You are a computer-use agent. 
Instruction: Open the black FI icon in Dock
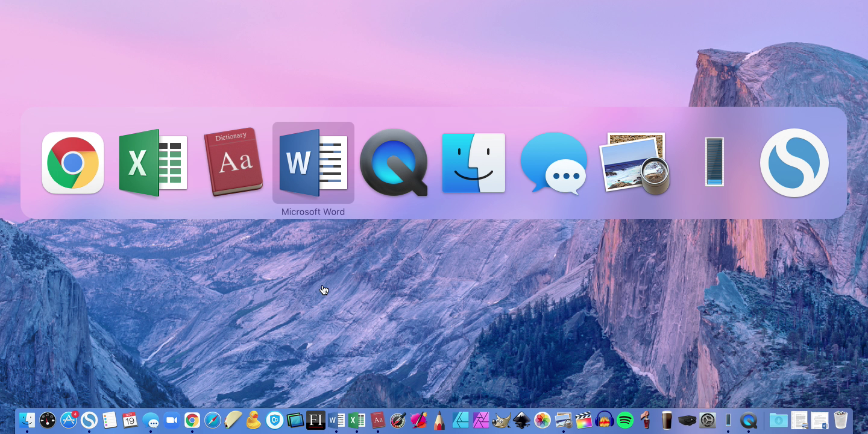pyautogui.click(x=316, y=420)
